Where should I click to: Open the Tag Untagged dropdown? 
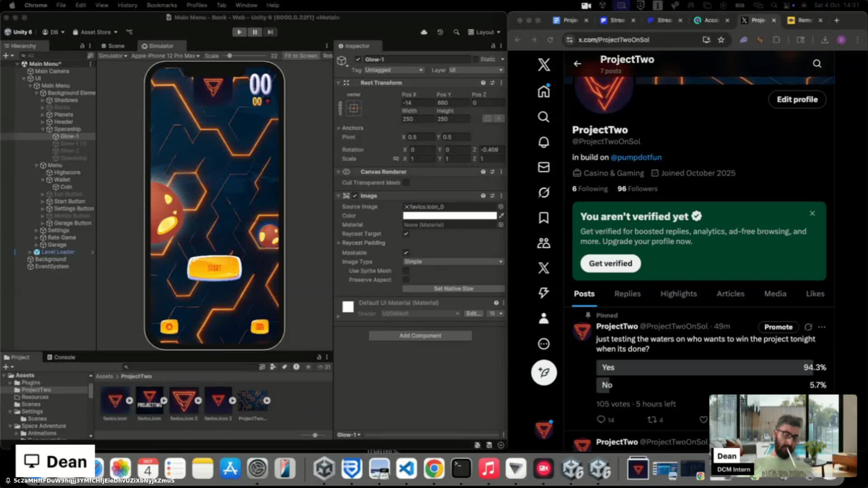394,70
